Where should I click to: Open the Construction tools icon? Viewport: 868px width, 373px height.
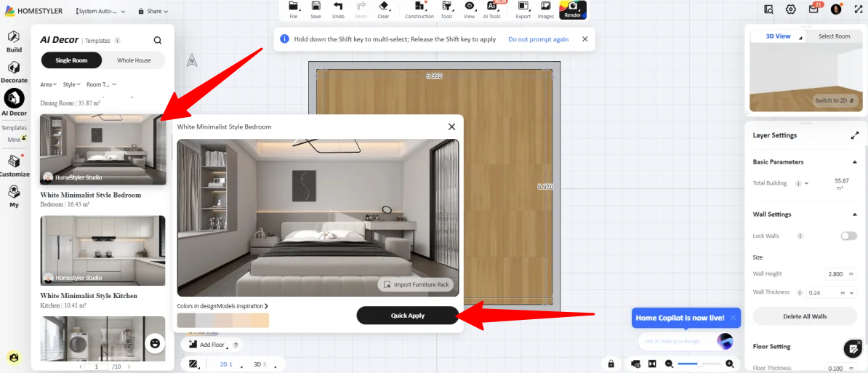[x=419, y=6]
